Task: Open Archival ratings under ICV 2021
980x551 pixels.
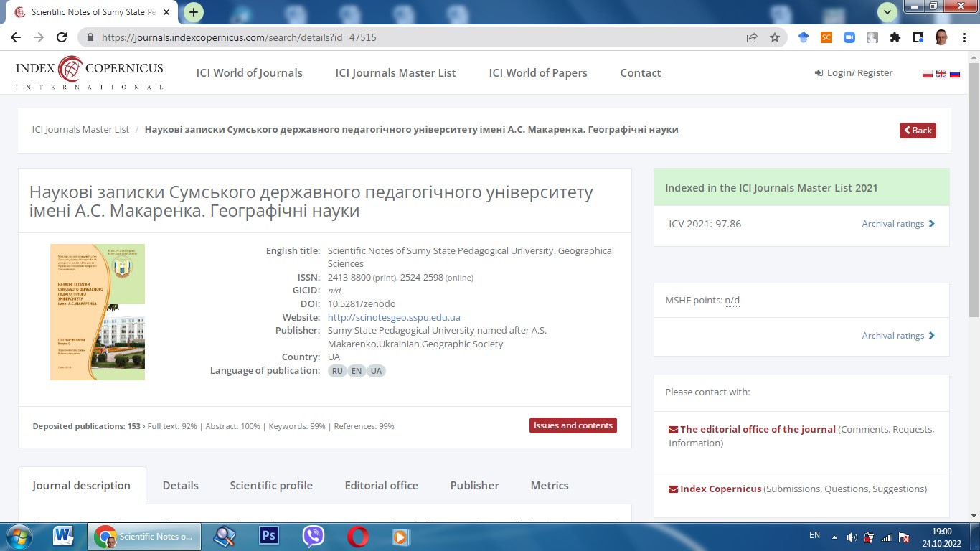Action: click(897, 224)
